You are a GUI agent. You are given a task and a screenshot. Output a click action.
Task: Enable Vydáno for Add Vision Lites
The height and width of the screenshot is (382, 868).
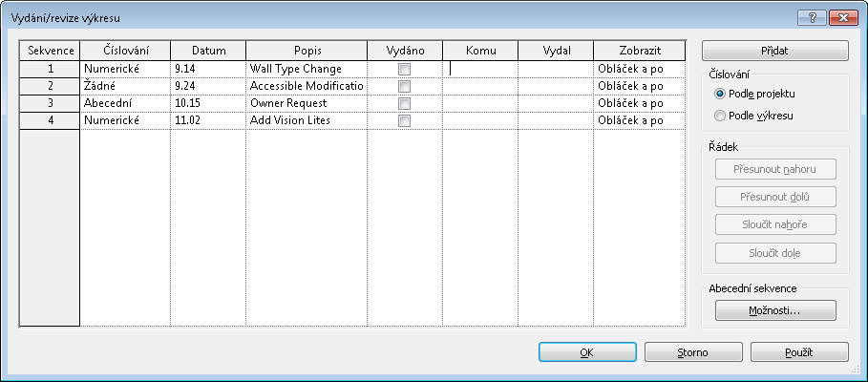(405, 120)
